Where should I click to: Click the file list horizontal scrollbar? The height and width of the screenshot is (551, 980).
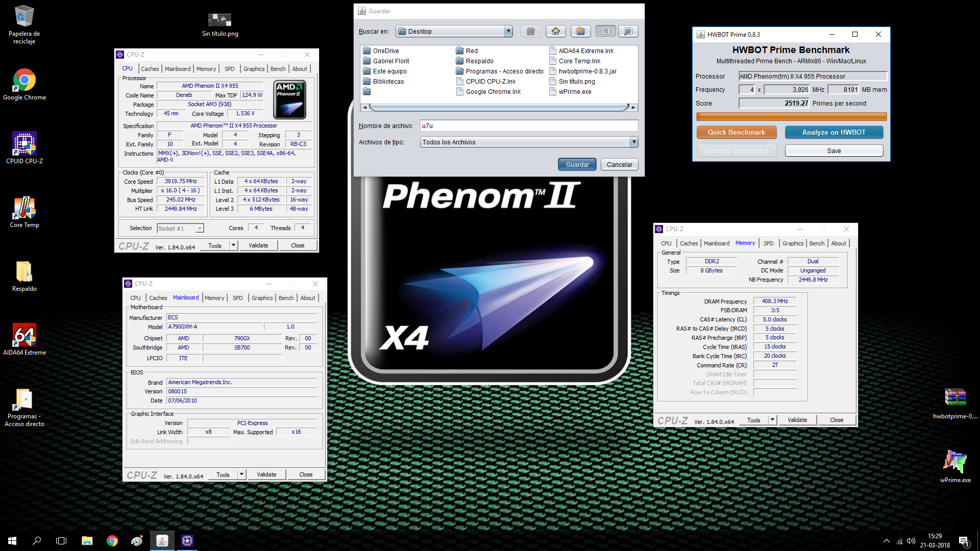499,107
